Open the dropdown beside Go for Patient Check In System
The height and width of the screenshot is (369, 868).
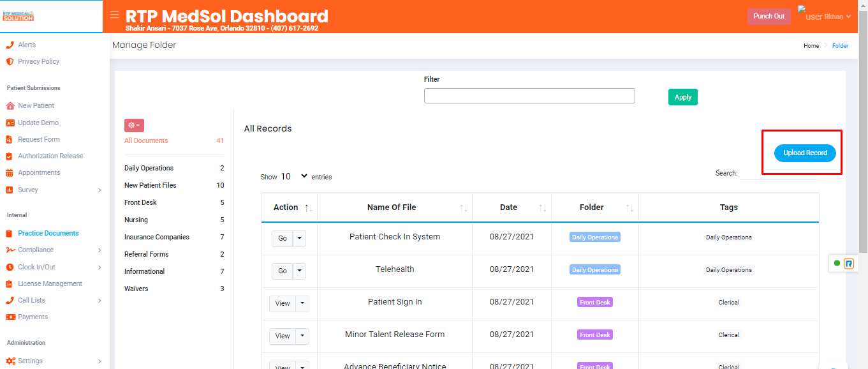coord(299,238)
